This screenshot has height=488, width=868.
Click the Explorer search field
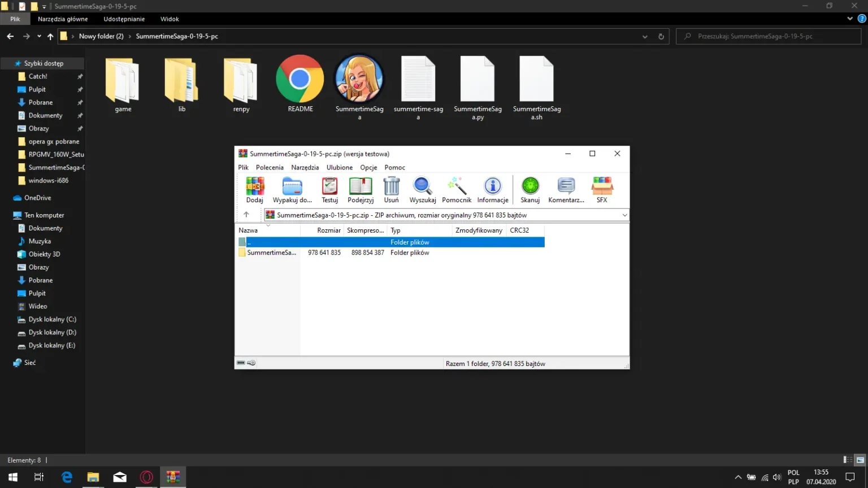pos(769,36)
